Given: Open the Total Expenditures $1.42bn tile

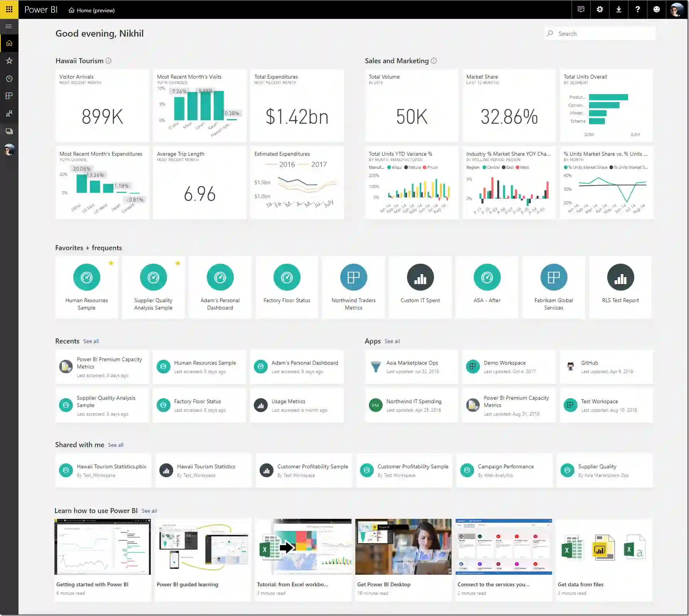Looking at the screenshot, I should pos(297,106).
